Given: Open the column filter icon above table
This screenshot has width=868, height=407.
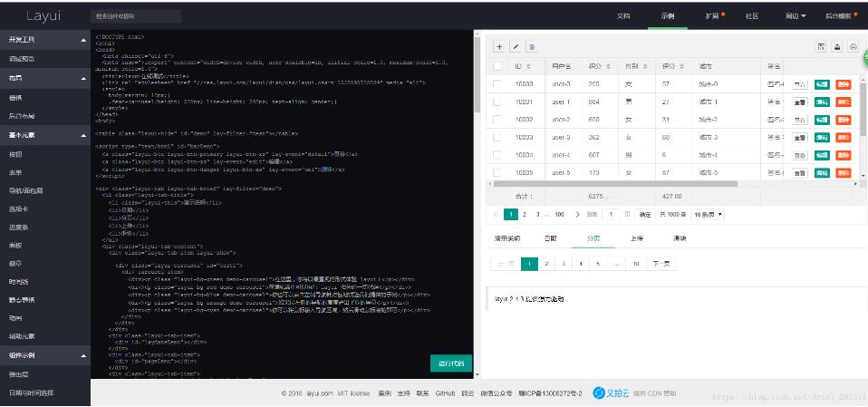Looking at the screenshot, I should 822,47.
